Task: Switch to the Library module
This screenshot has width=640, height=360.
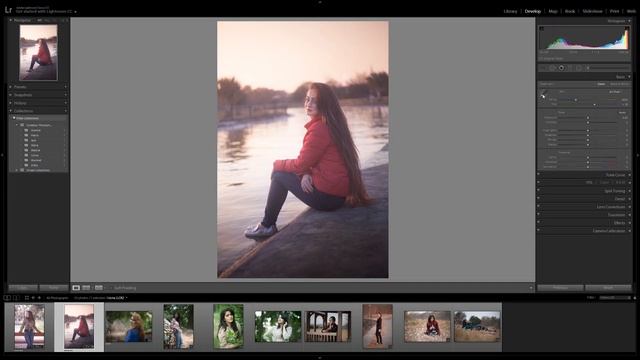Action: (510, 11)
